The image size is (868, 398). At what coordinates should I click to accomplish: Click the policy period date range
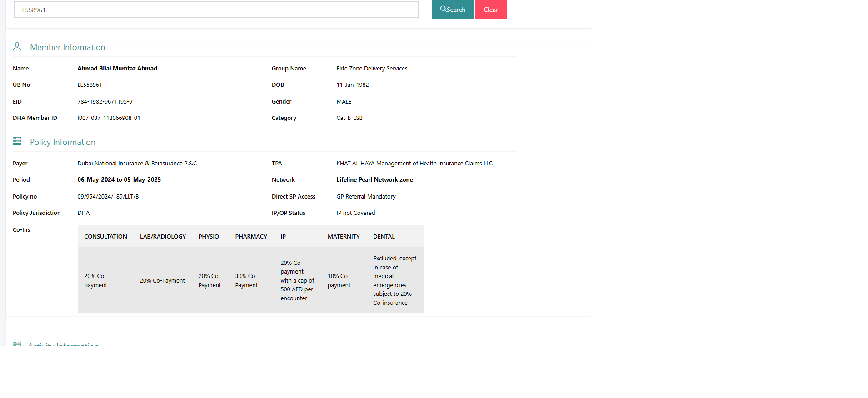119,180
